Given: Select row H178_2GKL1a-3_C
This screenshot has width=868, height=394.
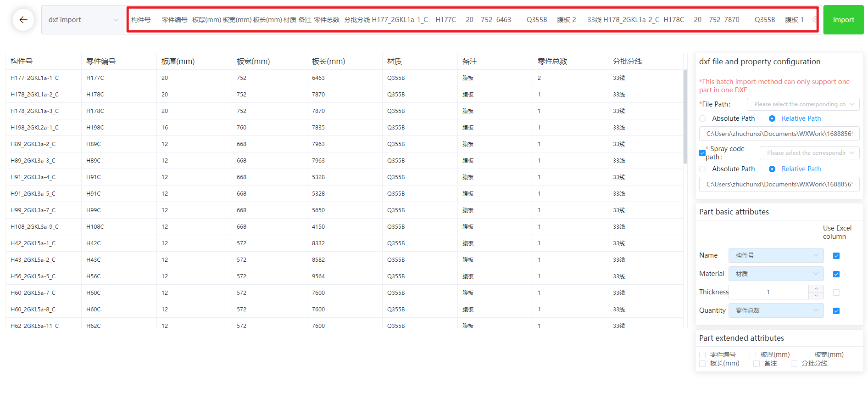Looking at the screenshot, I should tap(345, 111).
